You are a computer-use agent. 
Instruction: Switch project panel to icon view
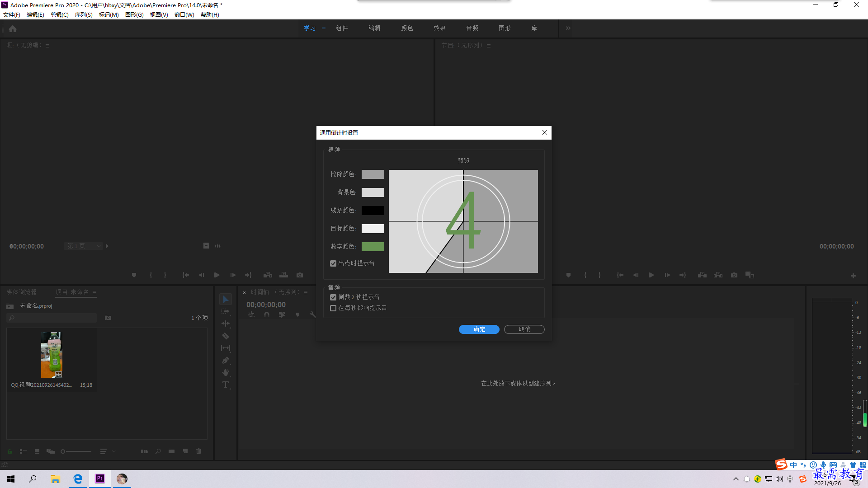coord(37,451)
